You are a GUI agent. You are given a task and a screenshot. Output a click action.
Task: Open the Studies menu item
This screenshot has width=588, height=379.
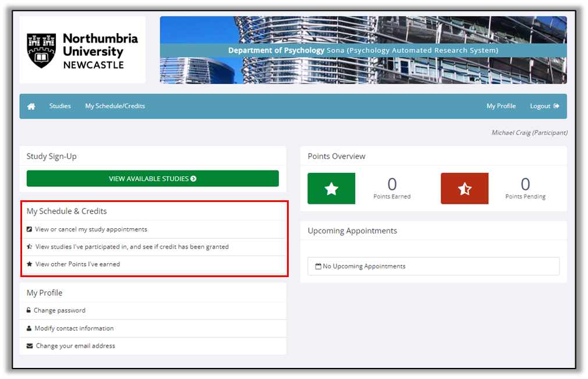pyautogui.click(x=60, y=106)
